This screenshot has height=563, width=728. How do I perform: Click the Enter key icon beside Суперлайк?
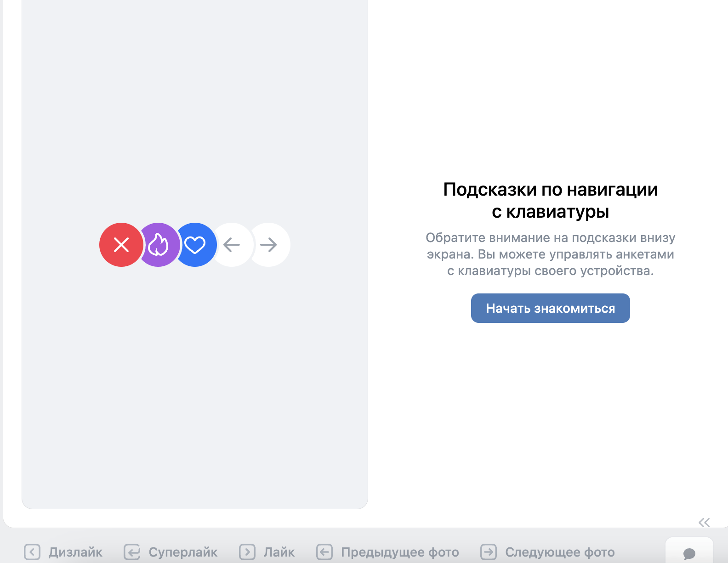click(x=132, y=552)
